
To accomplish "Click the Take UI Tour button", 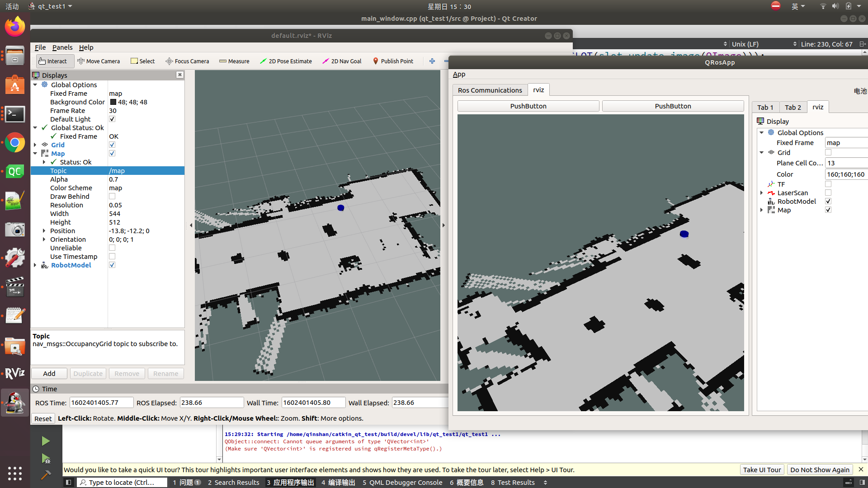I will [x=762, y=470].
